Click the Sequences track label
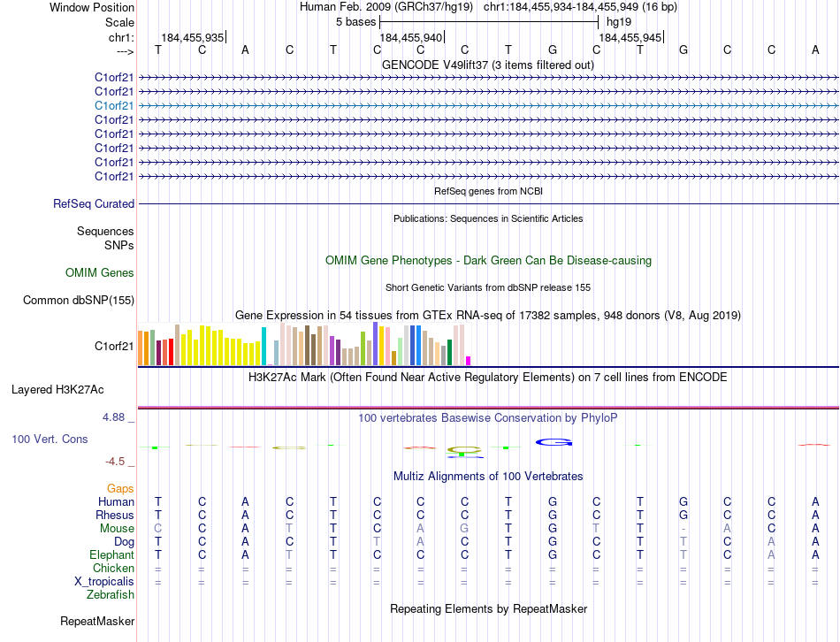The width and height of the screenshot is (840, 642). click(x=105, y=231)
